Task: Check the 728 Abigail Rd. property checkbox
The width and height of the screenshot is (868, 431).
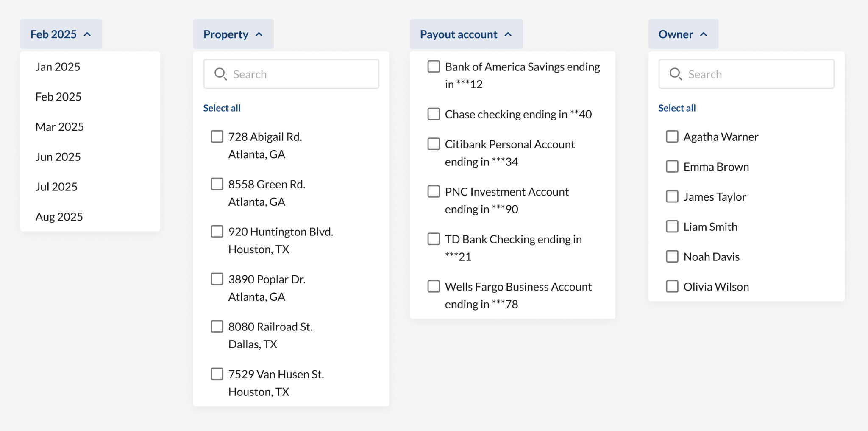Action: point(217,137)
